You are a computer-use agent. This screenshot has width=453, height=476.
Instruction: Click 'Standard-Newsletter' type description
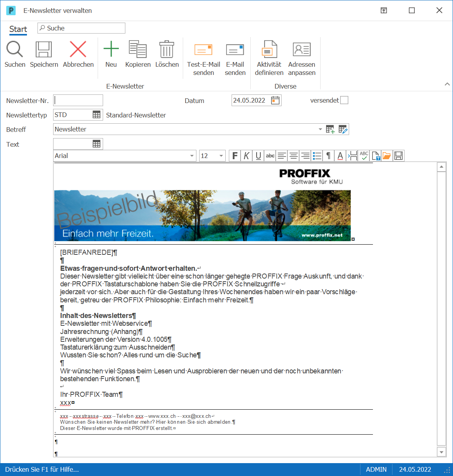[136, 115]
